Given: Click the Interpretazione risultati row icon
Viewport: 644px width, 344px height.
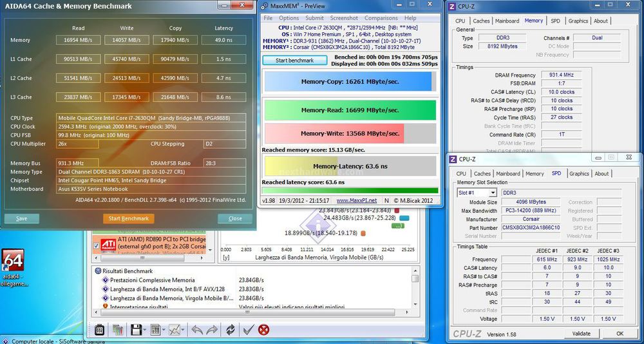Looking at the screenshot, I should [105, 307].
